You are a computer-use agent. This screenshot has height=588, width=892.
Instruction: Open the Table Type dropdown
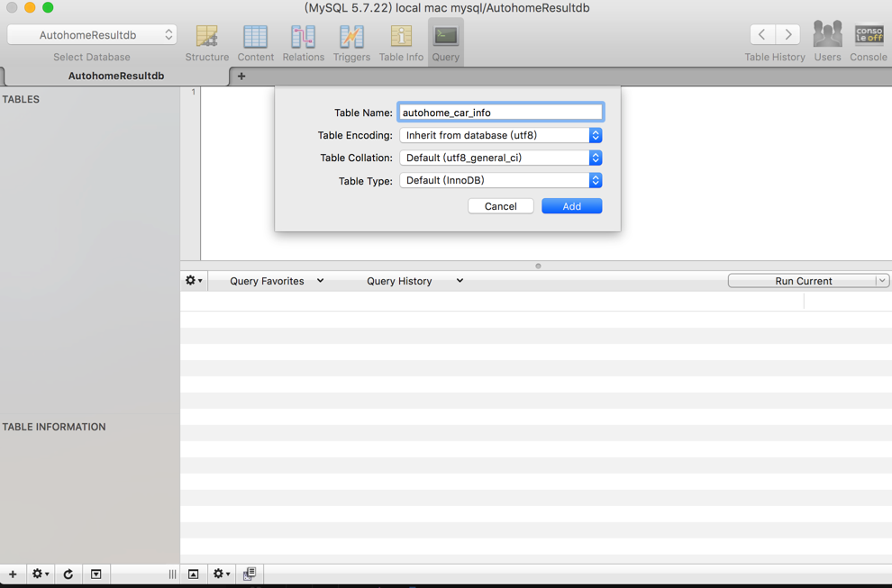pyautogui.click(x=501, y=180)
